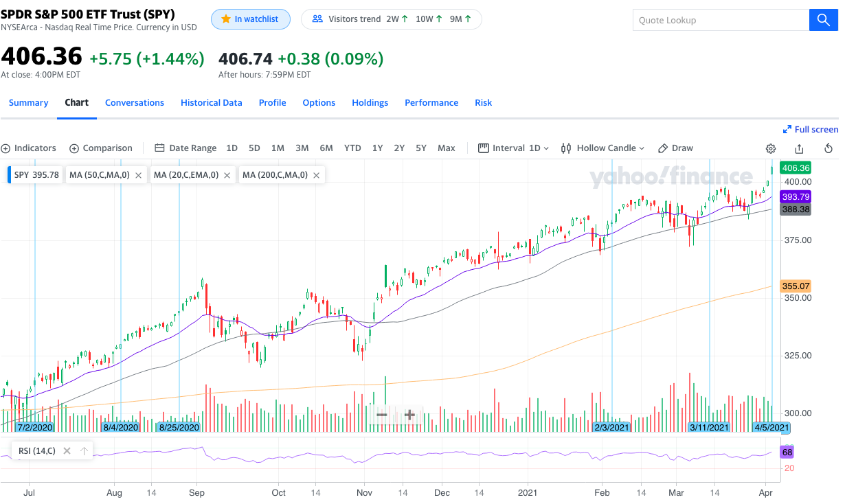Click the share chart icon
The height and width of the screenshot is (504, 845).
tap(799, 148)
